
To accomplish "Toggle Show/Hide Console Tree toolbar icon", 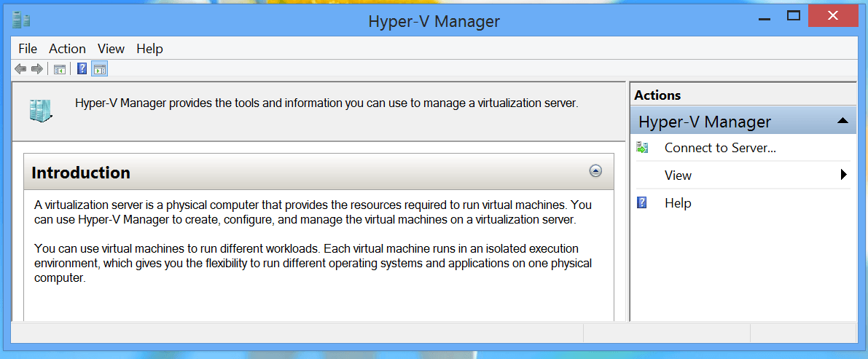I will 59,69.
